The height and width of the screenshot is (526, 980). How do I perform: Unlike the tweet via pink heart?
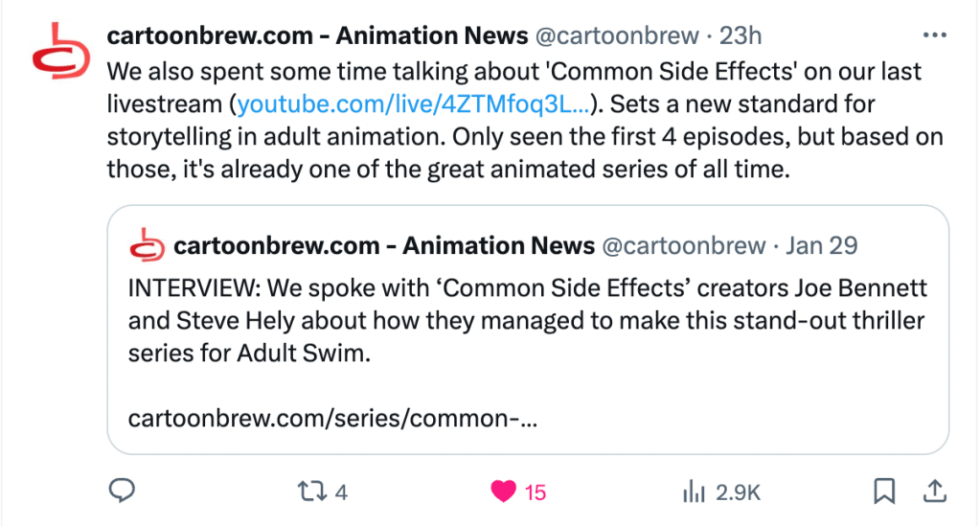502,492
